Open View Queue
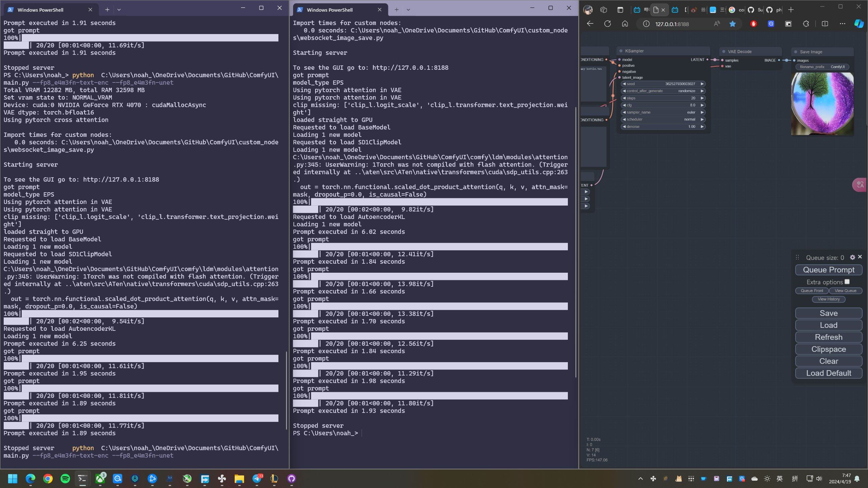868x488 pixels. (x=845, y=291)
